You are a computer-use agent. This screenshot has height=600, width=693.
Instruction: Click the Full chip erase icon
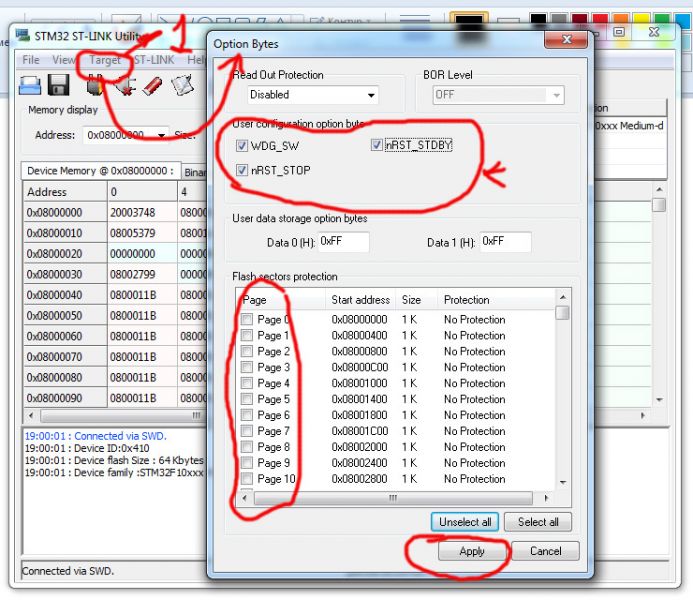(x=152, y=85)
